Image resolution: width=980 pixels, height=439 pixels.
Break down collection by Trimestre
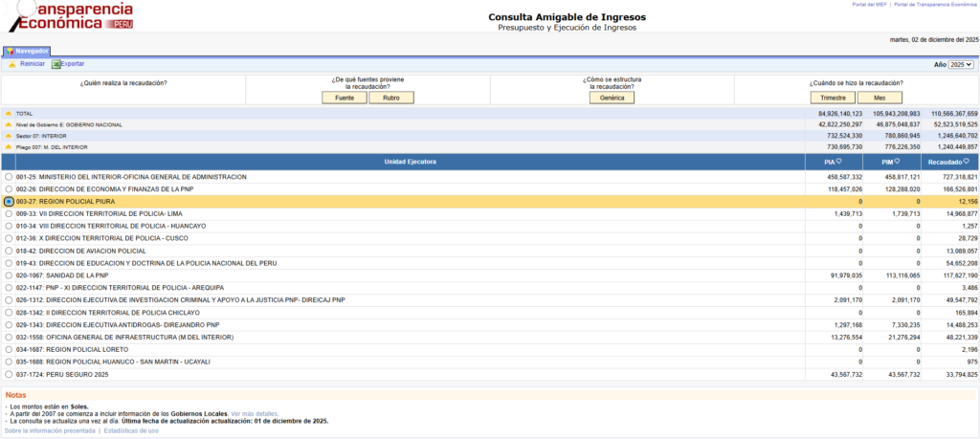(x=832, y=98)
